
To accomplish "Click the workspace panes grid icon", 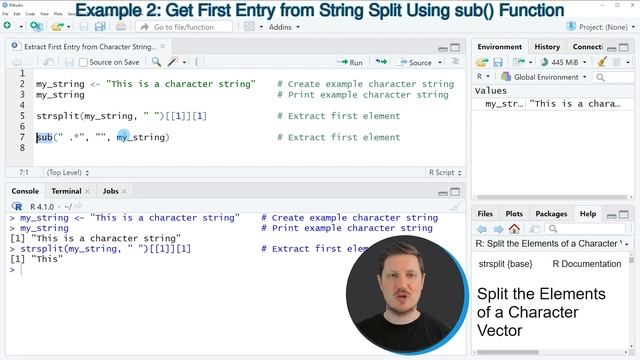I will click(x=249, y=27).
